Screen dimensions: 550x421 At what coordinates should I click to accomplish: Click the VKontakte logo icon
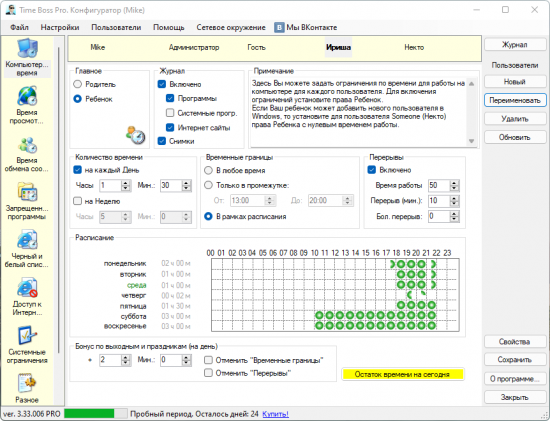[x=279, y=28]
